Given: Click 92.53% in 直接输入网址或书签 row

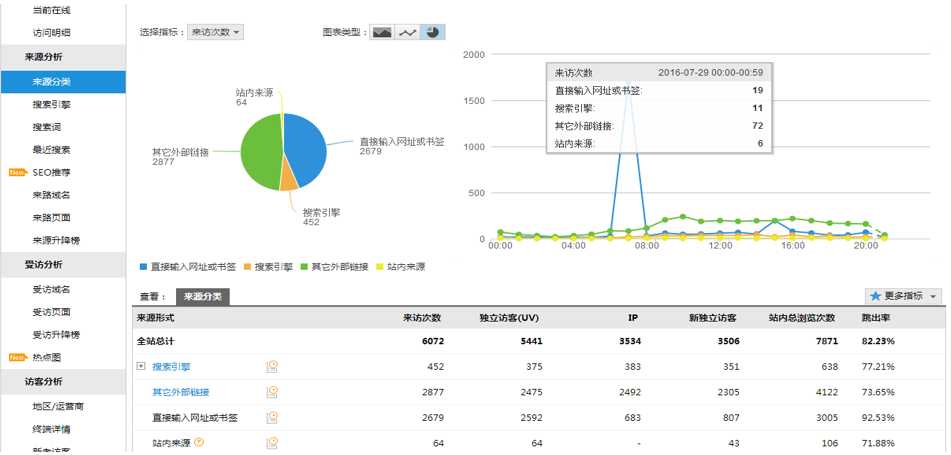Looking at the screenshot, I should coord(878,418).
